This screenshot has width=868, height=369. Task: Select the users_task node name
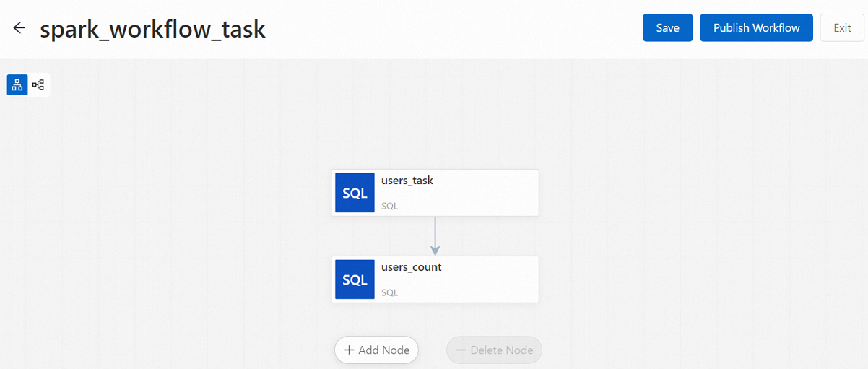(x=407, y=181)
